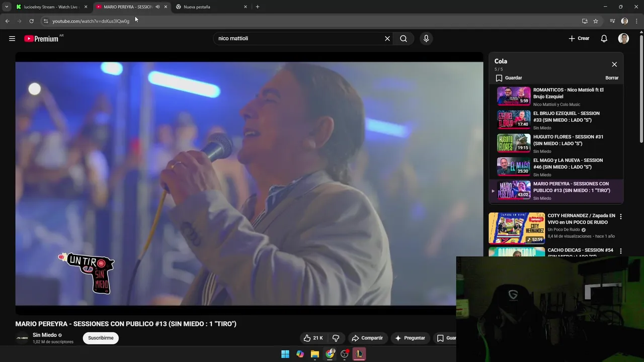Share video with Compartir button
This screenshot has height=362, width=644.
367,338
